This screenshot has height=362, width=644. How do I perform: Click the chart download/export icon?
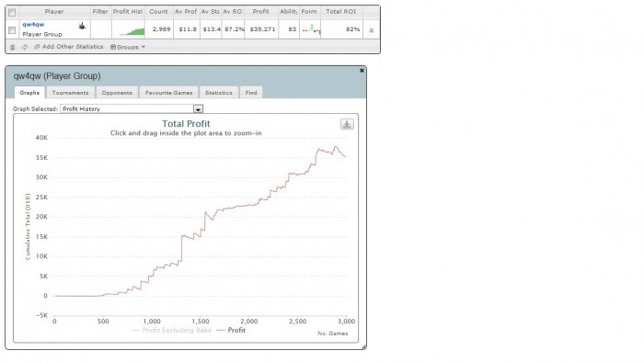(x=347, y=124)
